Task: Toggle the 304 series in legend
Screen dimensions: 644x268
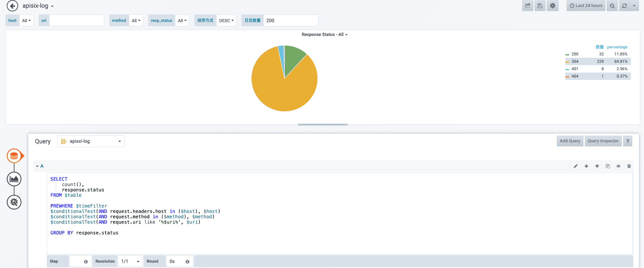Action: coord(575,61)
